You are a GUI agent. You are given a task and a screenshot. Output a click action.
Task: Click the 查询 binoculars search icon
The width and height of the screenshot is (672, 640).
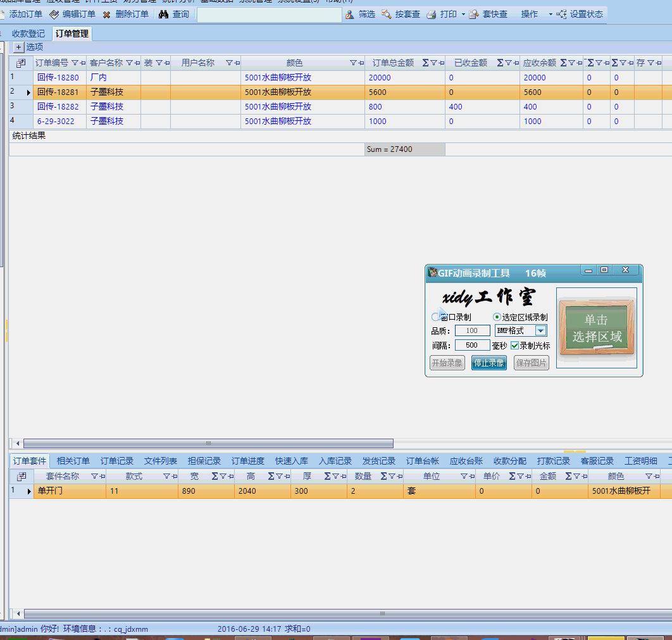point(163,14)
